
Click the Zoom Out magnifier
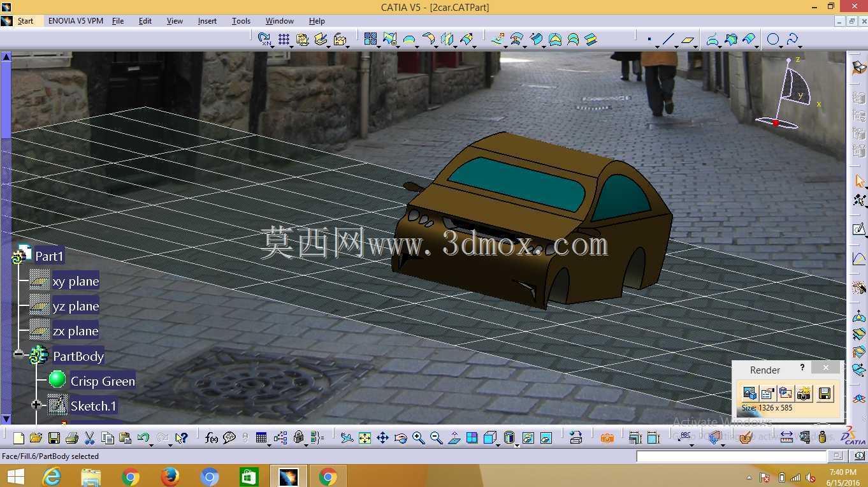(x=437, y=438)
